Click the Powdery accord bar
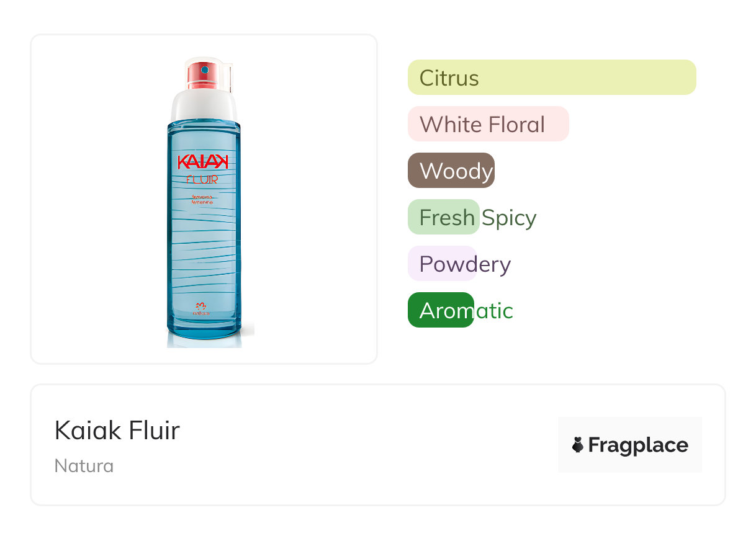Image resolution: width=756 pixels, height=536 pixels. (x=442, y=264)
